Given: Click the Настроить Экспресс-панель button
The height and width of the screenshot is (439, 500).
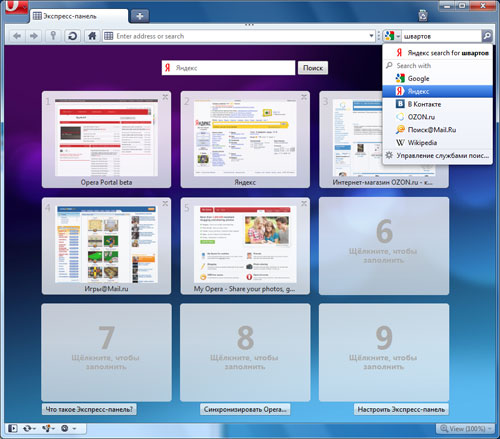Looking at the screenshot, I should pos(401,409).
